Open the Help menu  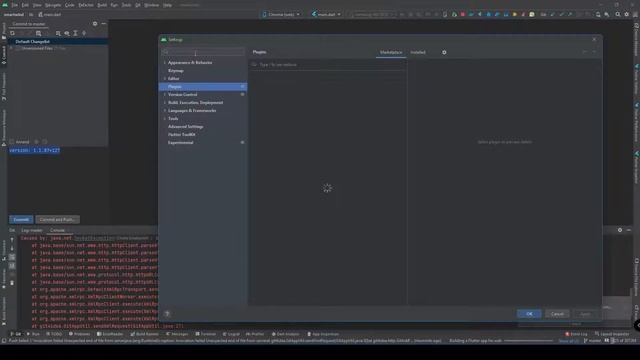coord(167,5)
